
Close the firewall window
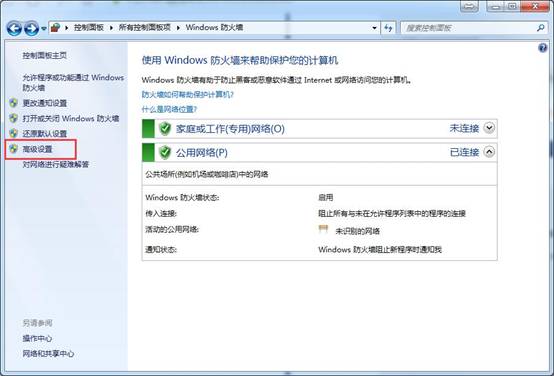click(x=535, y=6)
